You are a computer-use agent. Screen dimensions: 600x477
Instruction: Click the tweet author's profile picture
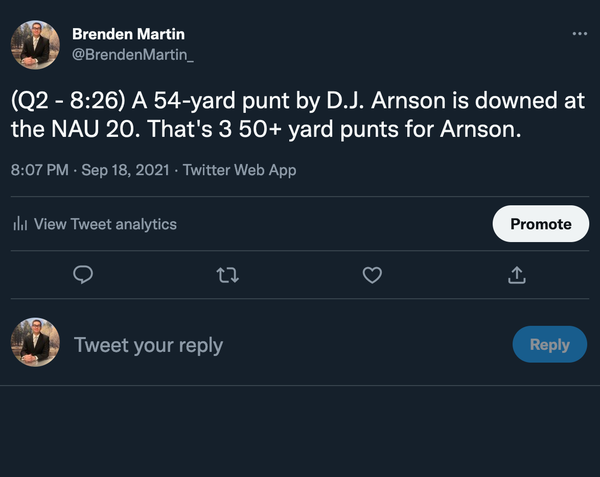point(36,44)
